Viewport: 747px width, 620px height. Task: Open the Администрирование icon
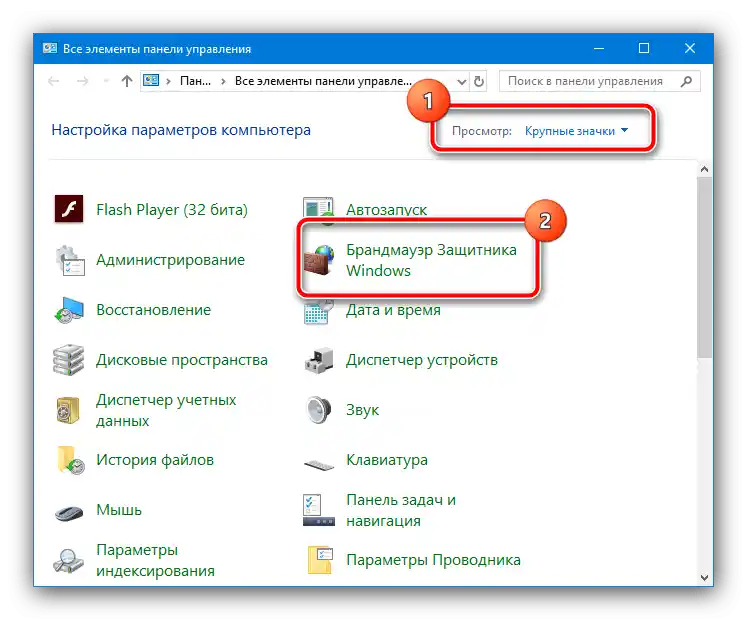click(70, 260)
